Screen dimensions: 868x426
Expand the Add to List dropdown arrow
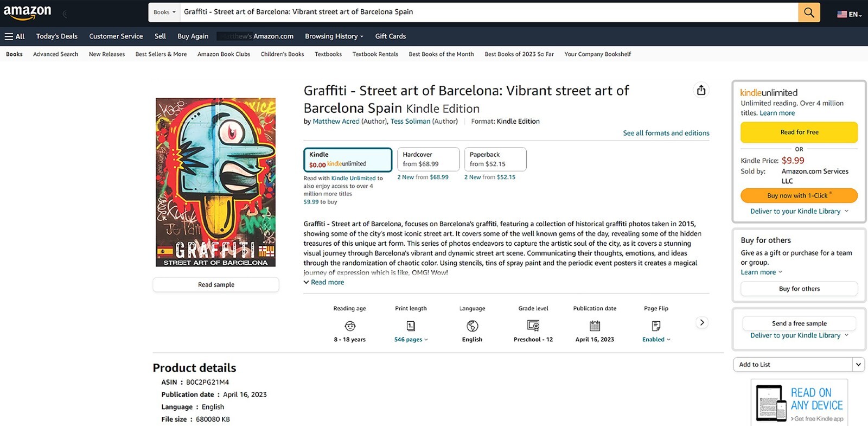[x=858, y=365]
